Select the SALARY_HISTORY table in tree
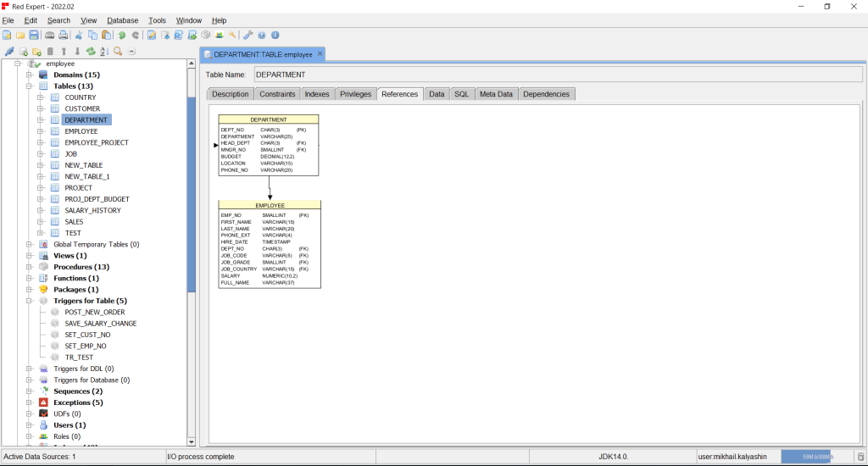Screen dimensions: 868x466 [x=92, y=210]
